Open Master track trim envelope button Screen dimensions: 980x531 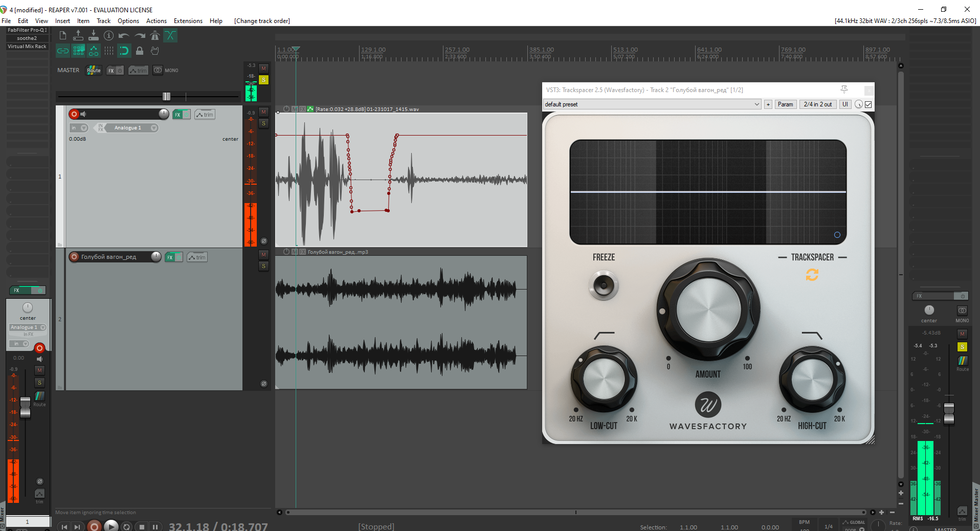point(138,71)
